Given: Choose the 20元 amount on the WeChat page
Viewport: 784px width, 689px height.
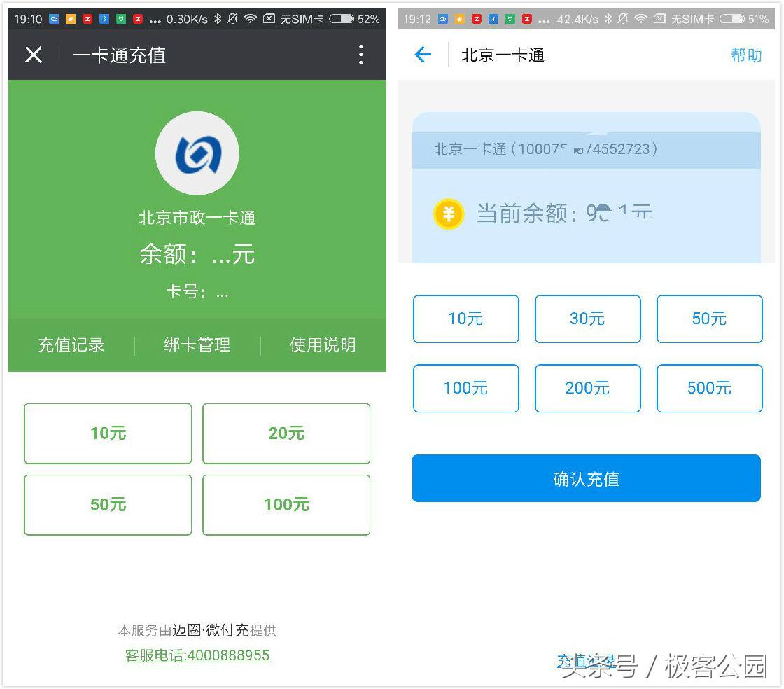Looking at the screenshot, I should pos(286,433).
